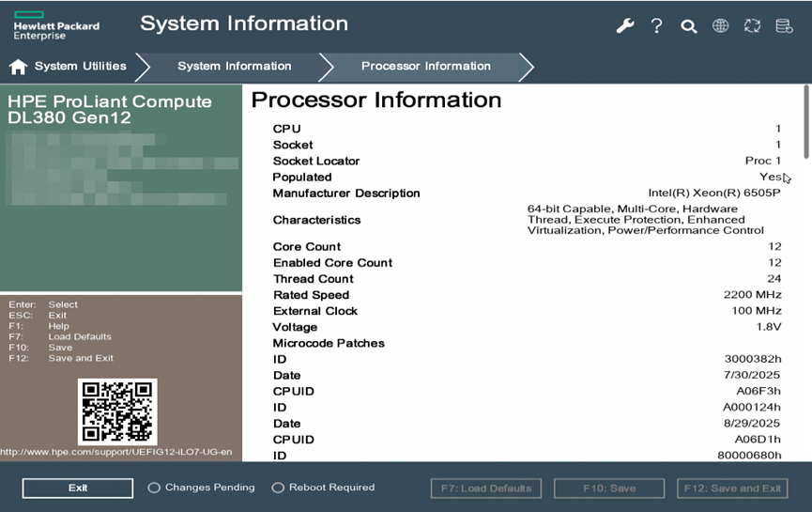The width and height of the screenshot is (812, 512).
Task: Toggle the Changes Pending radio indicator
Action: [154, 488]
